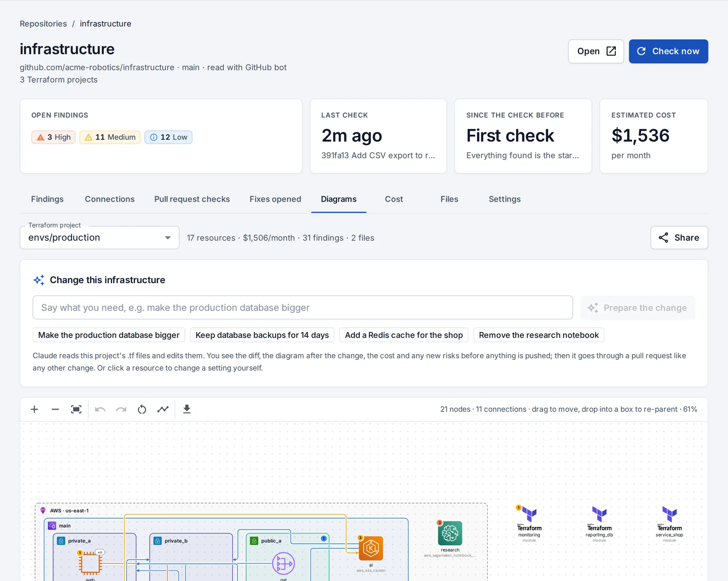This screenshot has width=728, height=581.
Task: Go to the Settings tab
Action: (505, 199)
